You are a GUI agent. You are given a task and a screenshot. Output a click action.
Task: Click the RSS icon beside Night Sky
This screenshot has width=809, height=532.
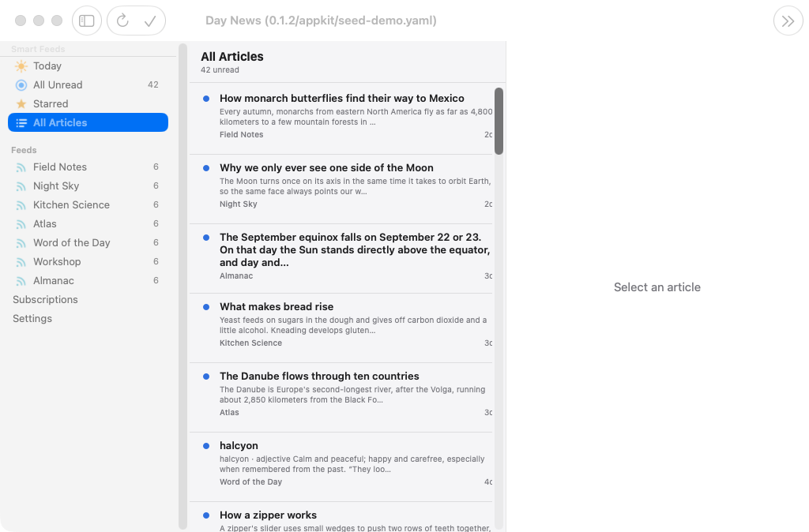(21, 186)
